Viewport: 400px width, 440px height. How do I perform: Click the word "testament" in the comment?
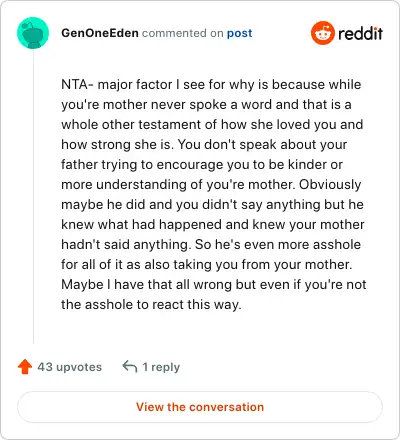(x=169, y=125)
